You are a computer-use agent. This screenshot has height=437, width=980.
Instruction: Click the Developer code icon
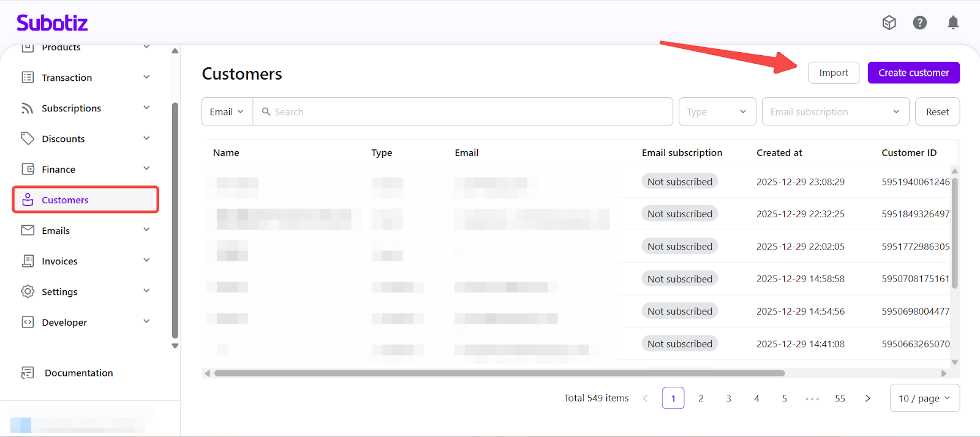click(x=28, y=322)
